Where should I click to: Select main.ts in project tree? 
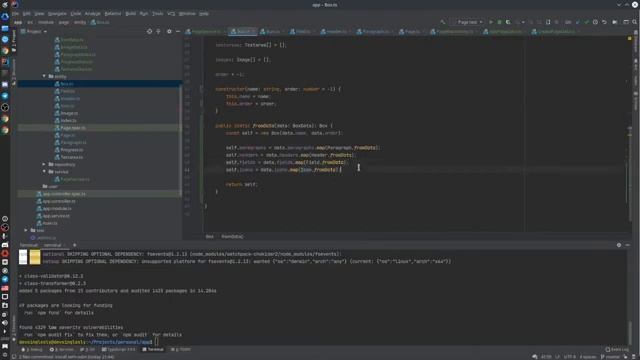tap(50, 223)
